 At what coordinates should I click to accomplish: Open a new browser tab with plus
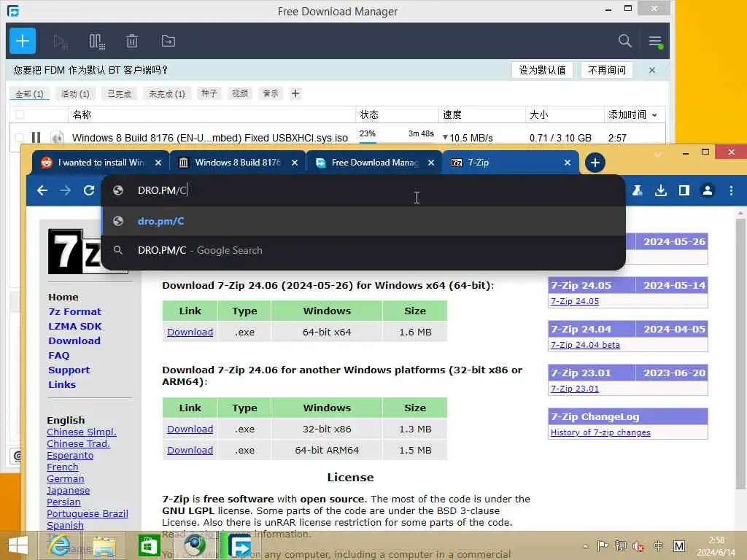pyautogui.click(x=595, y=163)
